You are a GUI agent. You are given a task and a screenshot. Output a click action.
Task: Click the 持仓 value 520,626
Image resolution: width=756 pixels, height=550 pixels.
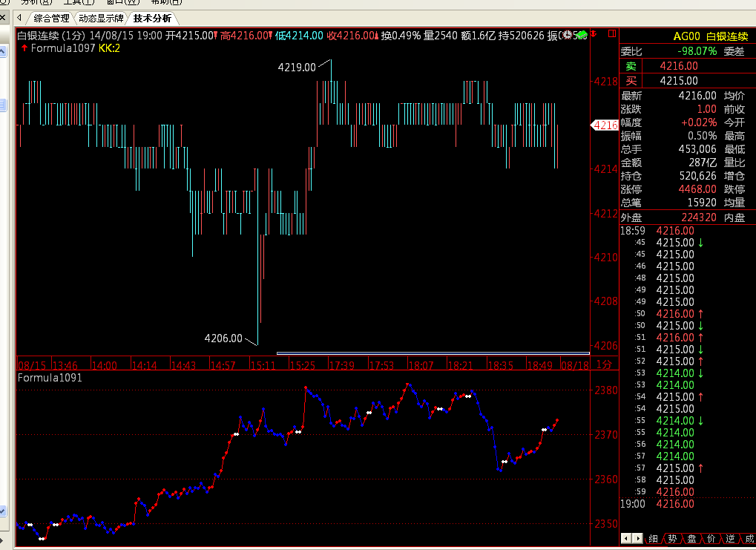click(697, 176)
